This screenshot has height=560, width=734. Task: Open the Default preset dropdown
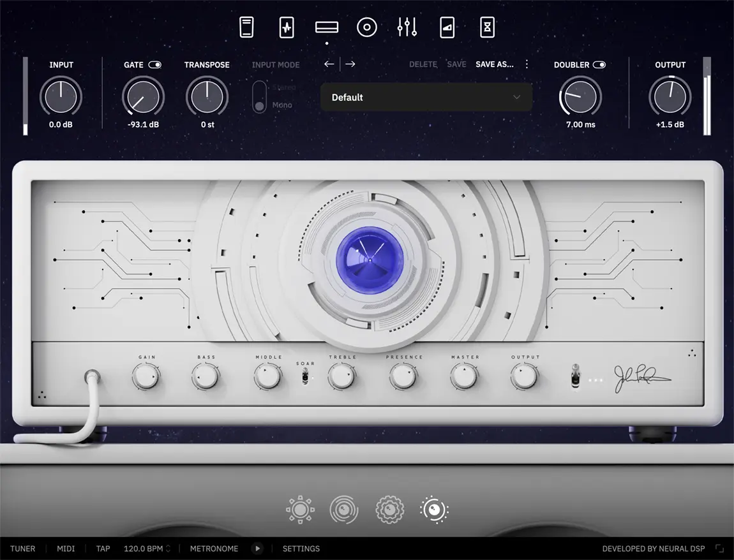(426, 98)
